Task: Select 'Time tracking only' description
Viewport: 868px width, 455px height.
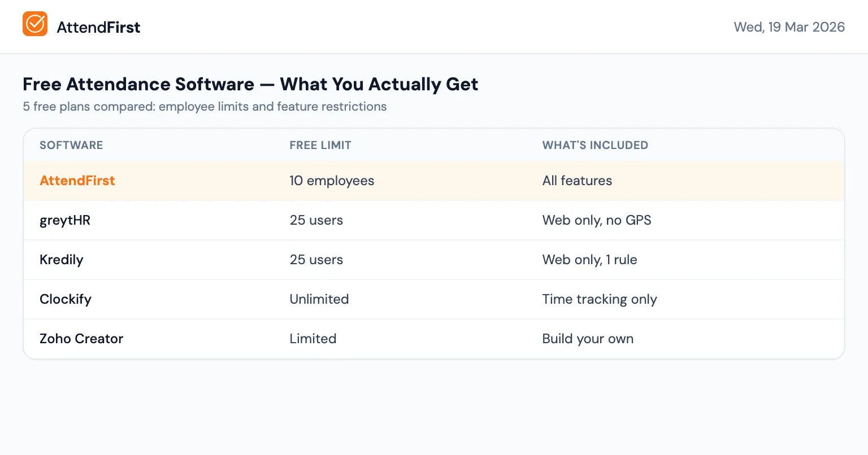Action: point(600,299)
